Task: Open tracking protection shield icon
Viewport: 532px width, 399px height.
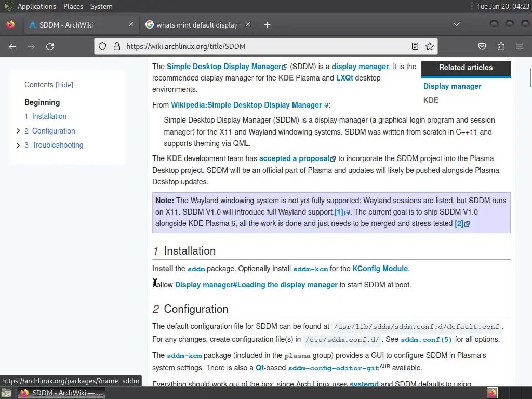Action: tap(102, 46)
